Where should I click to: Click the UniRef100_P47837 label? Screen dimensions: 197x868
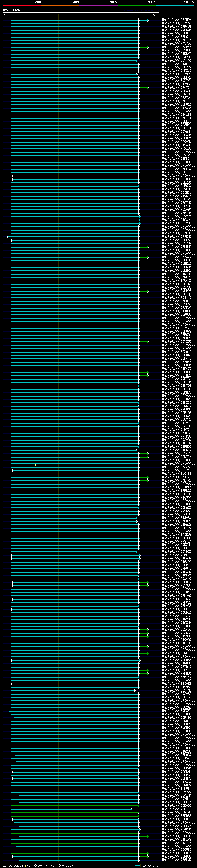pos(177,782)
